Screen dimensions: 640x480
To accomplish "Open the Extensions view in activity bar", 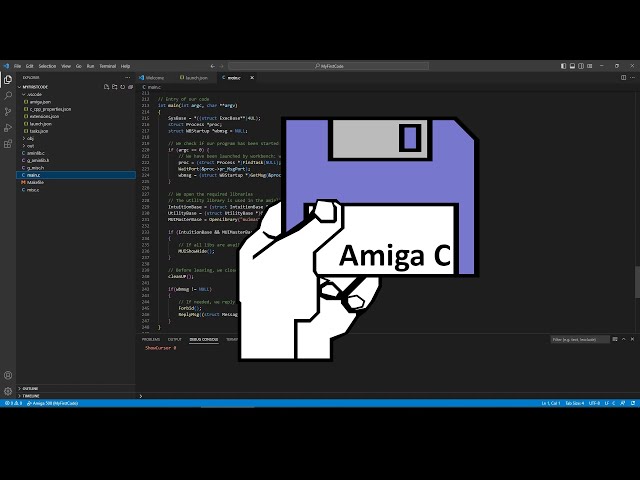I will (x=8, y=144).
